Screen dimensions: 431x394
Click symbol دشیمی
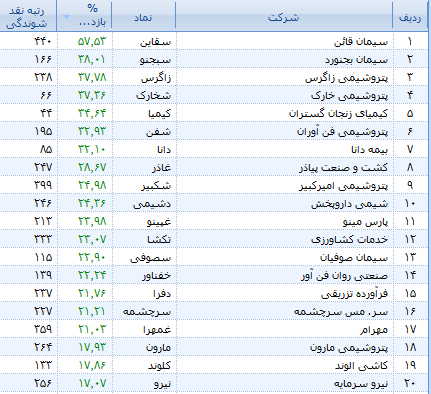point(152,204)
